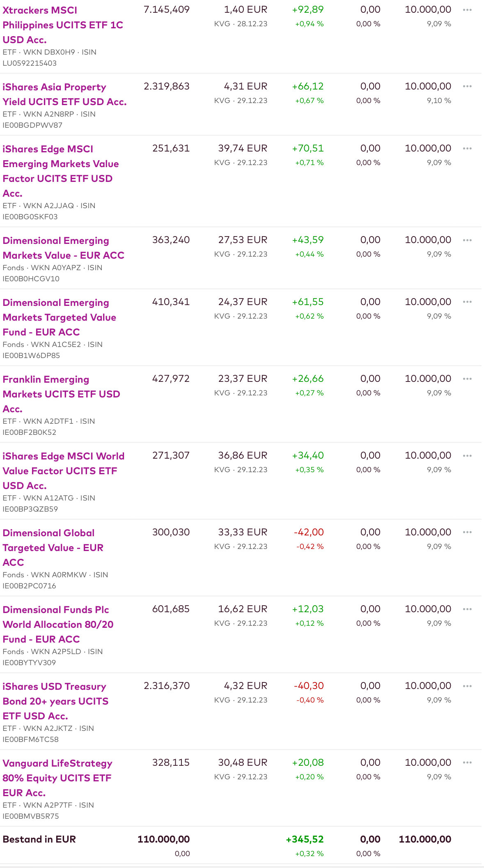Viewport: 484px width, 868px height.
Task: Open iShares Asia Property Yield ETF details
Action: 64,94
